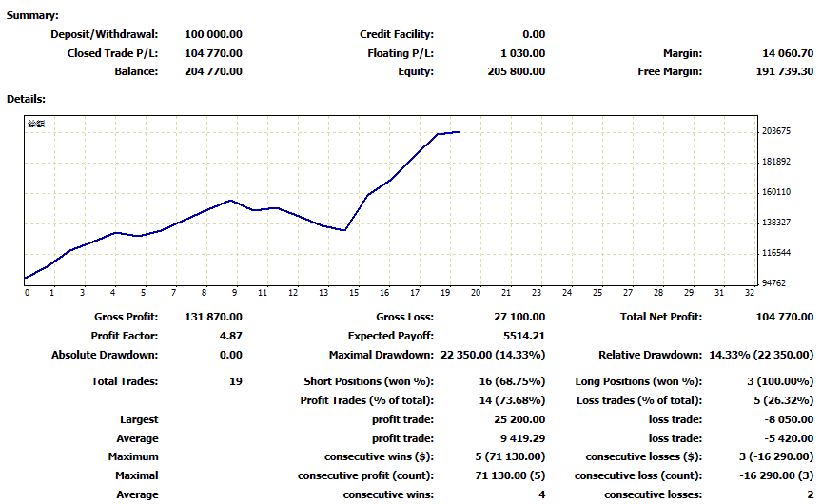Click the Maximal Drawdown value
The image size is (822, 504).
coord(493,356)
